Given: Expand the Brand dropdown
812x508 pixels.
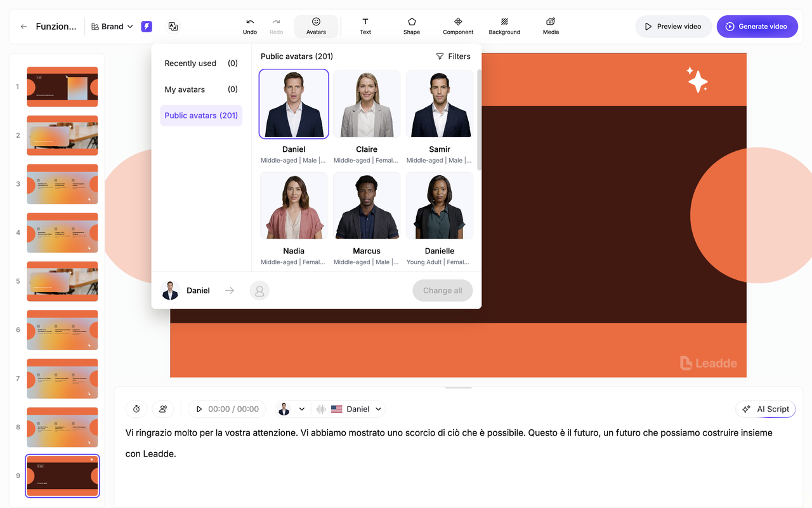Looking at the screenshot, I should pos(112,27).
